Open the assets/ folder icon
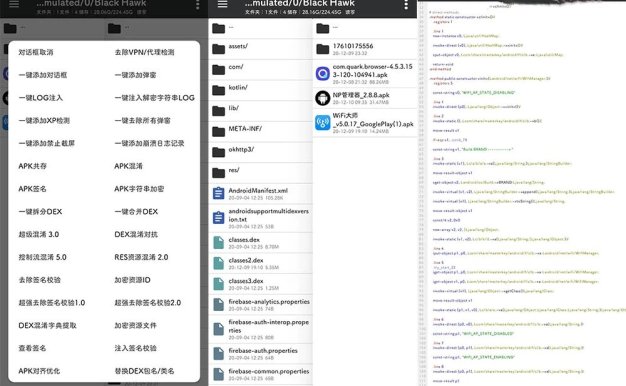Screen dimensions: 626x386 (218, 49)
